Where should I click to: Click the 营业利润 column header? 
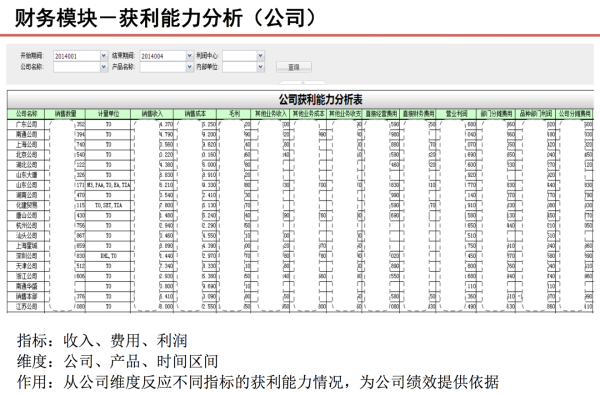[457, 114]
